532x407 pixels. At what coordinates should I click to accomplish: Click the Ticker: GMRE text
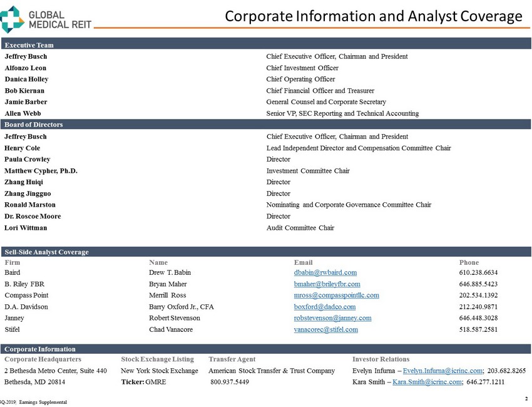[x=143, y=382]
